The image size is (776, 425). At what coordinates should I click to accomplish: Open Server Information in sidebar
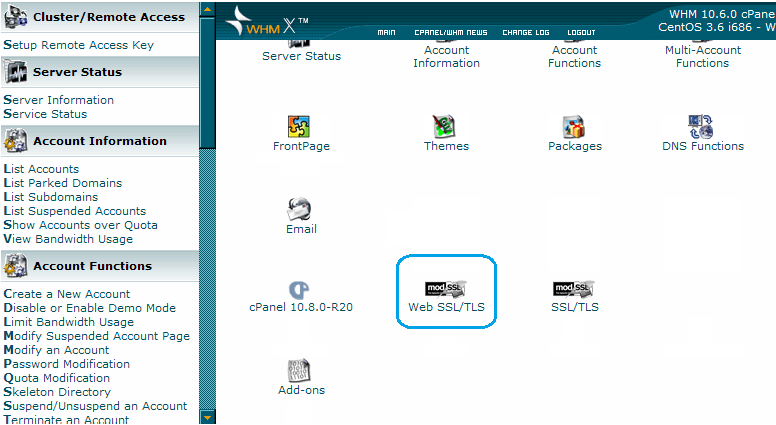point(58,100)
